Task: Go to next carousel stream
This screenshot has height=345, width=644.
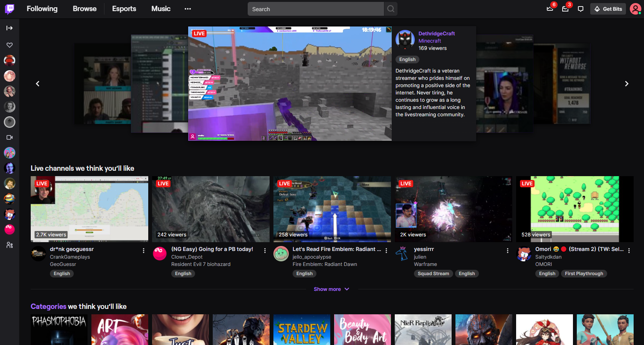Action: click(626, 84)
